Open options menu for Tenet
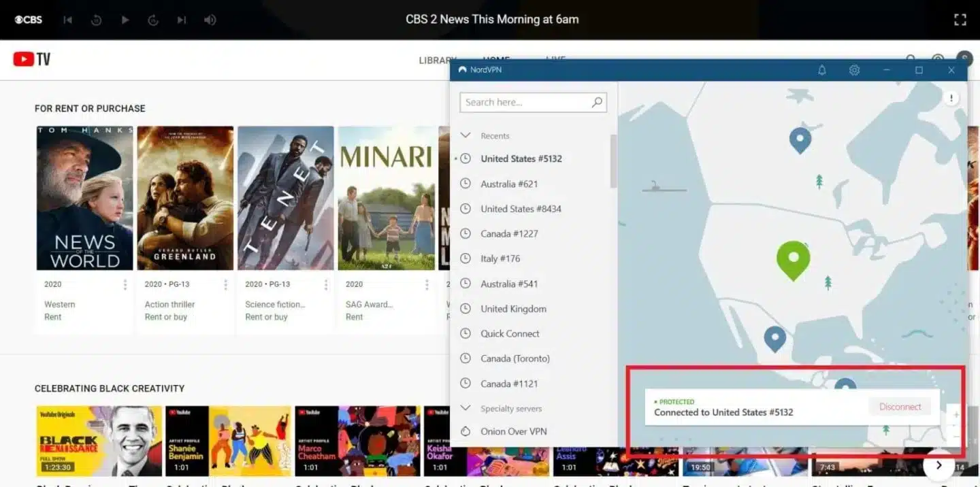Image resolution: width=980 pixels, height=487 pixels. pyautogui.click(x=326, y=285)
